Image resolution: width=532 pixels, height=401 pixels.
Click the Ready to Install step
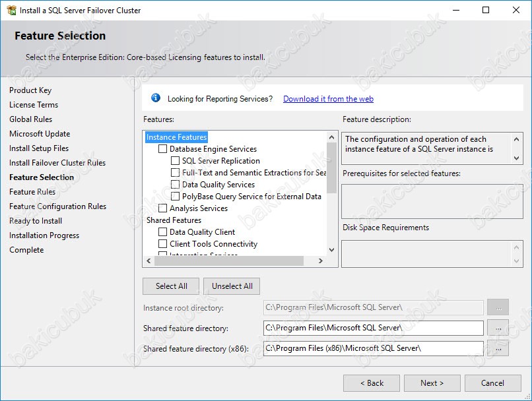[x=36, y=221]
